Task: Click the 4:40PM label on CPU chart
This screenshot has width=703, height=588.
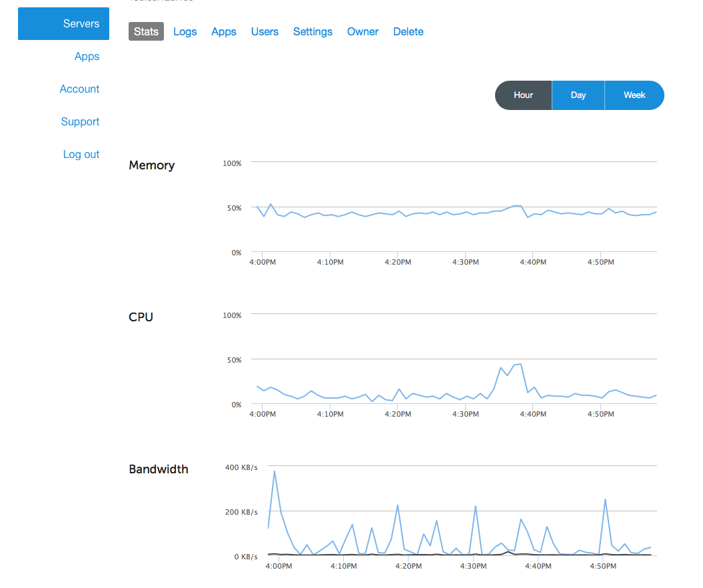Action: click(x=533, y=414)
